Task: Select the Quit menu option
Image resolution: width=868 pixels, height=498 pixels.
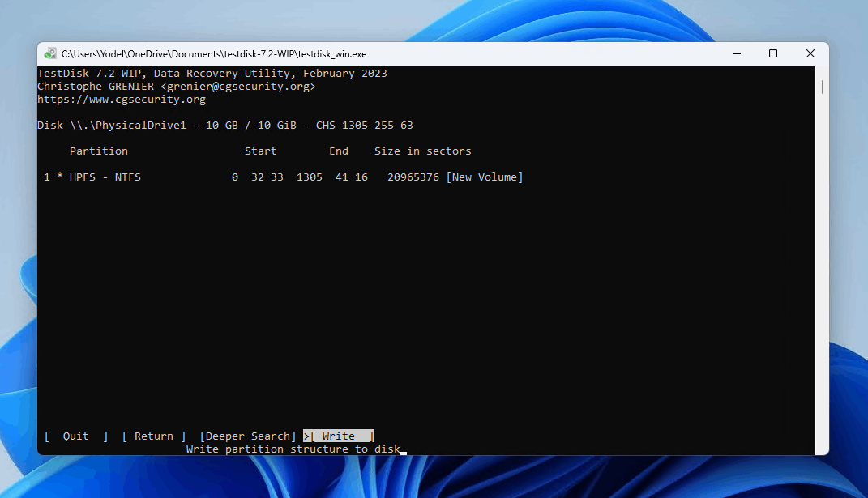Action: tap(76, 436)
